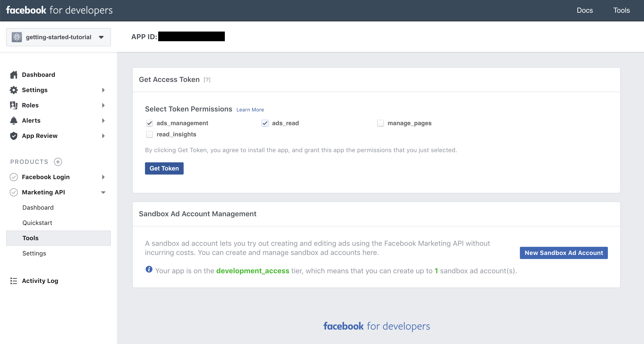Click the Roles icon in sidebar
This screenshot has width=644, height=344.
pyautogui.click(x=14, y=105)
